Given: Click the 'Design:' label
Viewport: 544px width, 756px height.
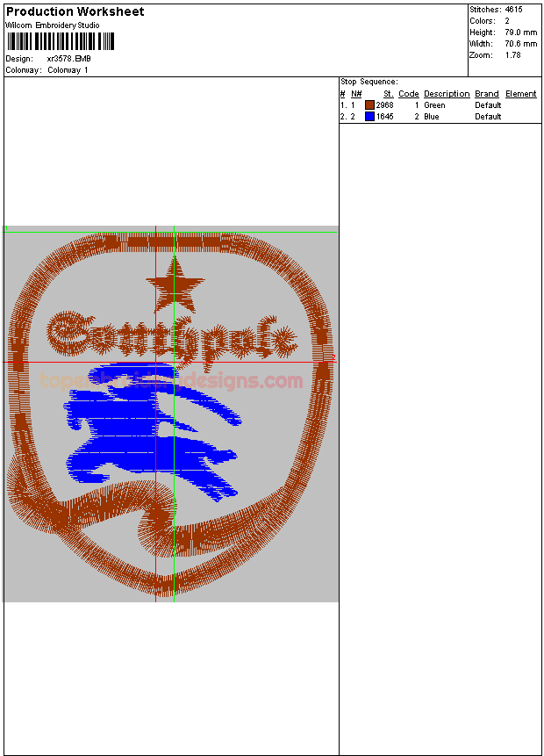Looking at the screenshot, I should (19, 58).
